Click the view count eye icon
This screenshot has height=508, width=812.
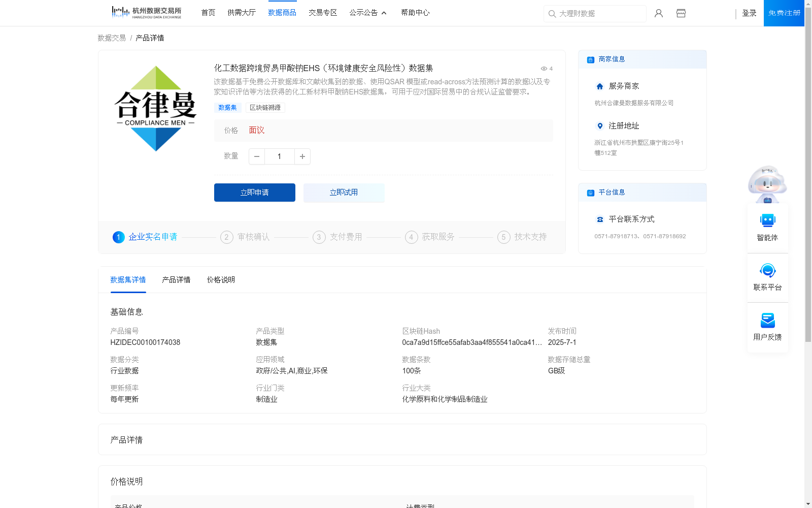point(544,69)
